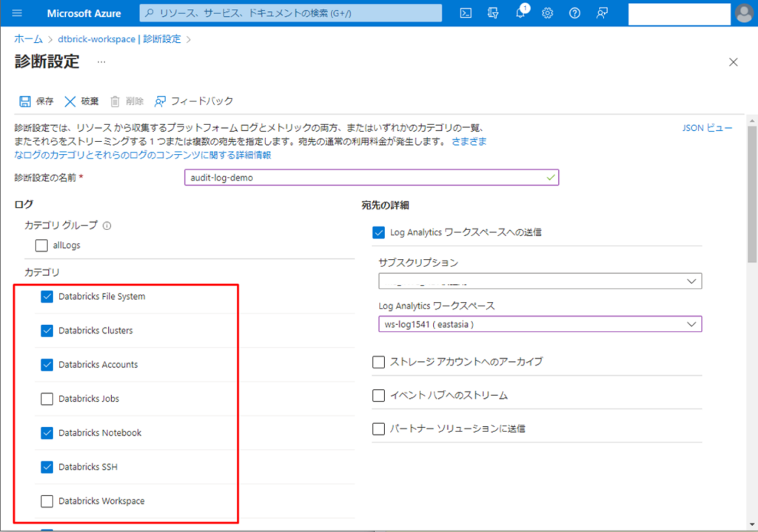Screen dimensions: 758x532
Task: Expand the サブスクリプション dropdown
Action: (x=540, y=281)
